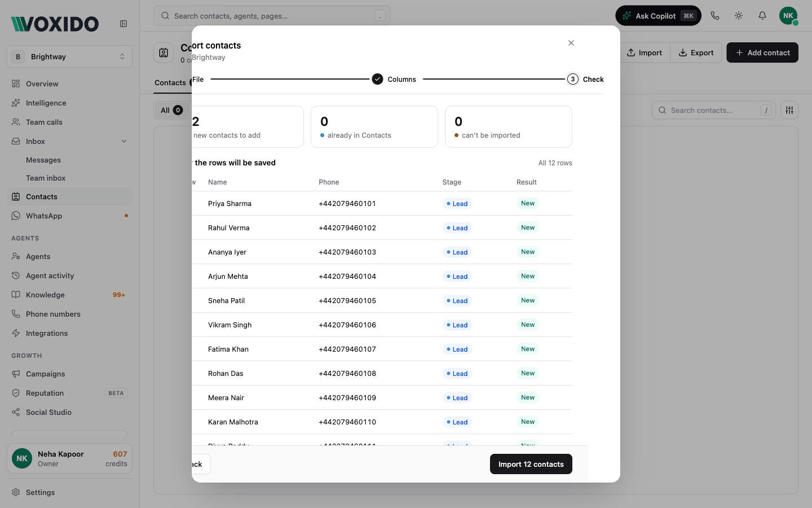Open Social Studio in sidebar
This screenshot has width=812, height=508.
coord(69,412)
